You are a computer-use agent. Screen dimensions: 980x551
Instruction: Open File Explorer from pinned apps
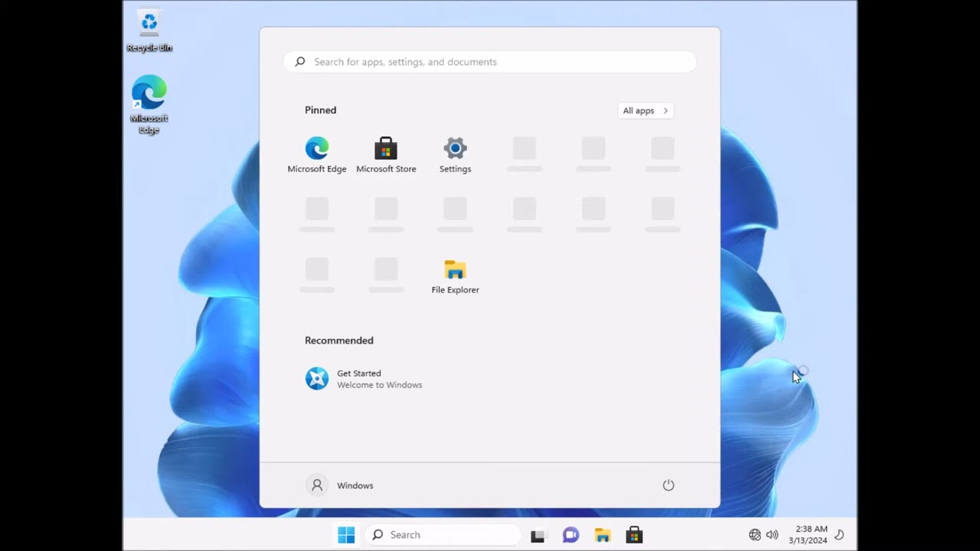click(x=455, y=277)
